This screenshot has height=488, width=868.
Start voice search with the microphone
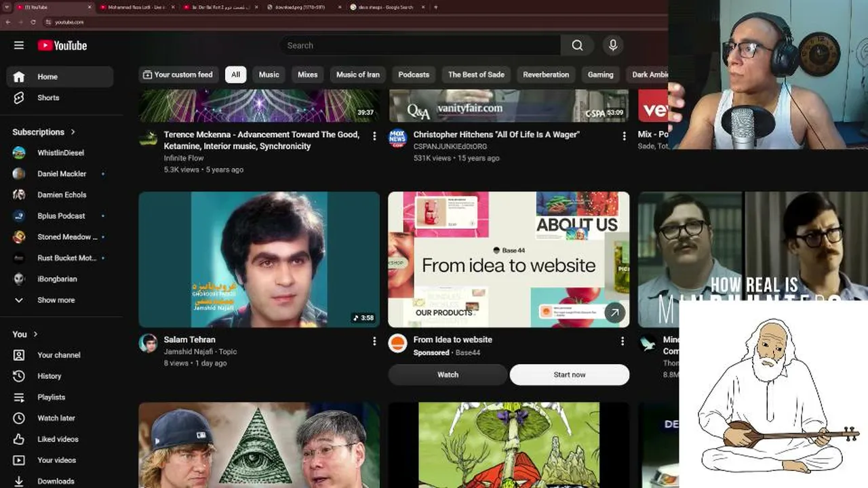(613, 45)
